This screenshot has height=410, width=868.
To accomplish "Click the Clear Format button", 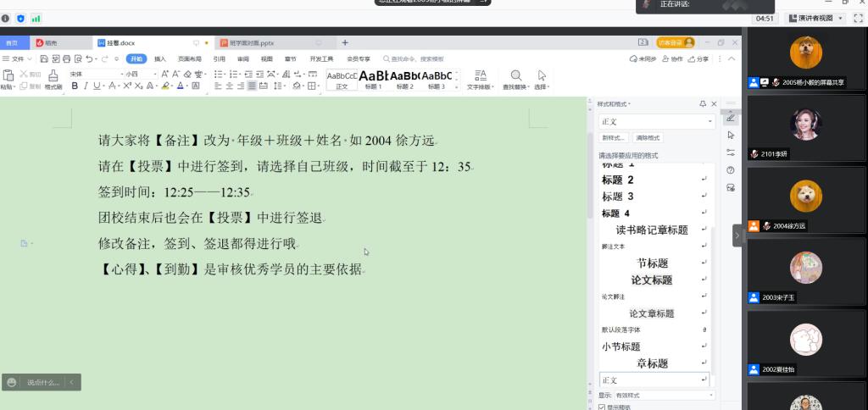I will coord(648,138).
